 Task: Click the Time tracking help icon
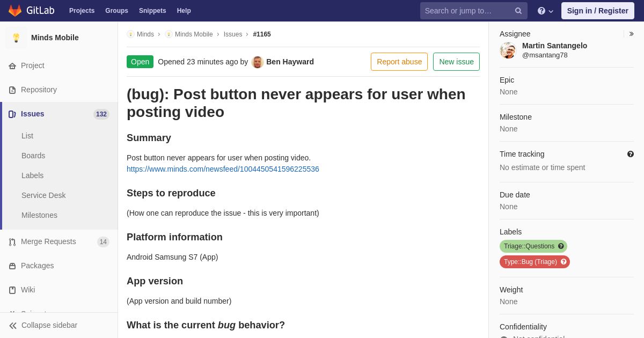tap(631, 154)
